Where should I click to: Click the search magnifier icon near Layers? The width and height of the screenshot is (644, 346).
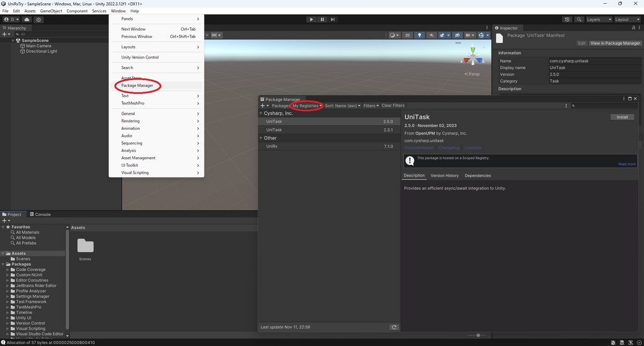coord(579,19)
